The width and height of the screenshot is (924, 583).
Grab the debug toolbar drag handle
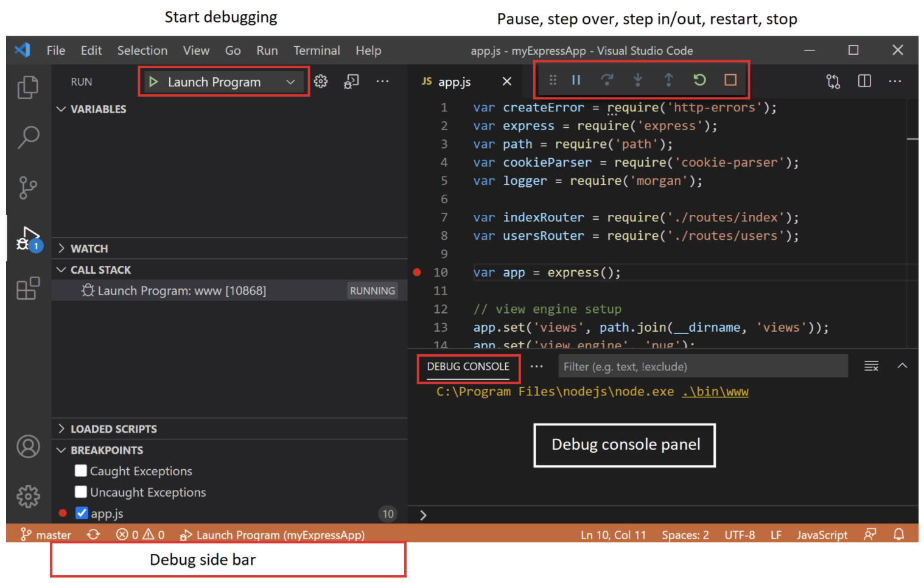pos(553,80)
